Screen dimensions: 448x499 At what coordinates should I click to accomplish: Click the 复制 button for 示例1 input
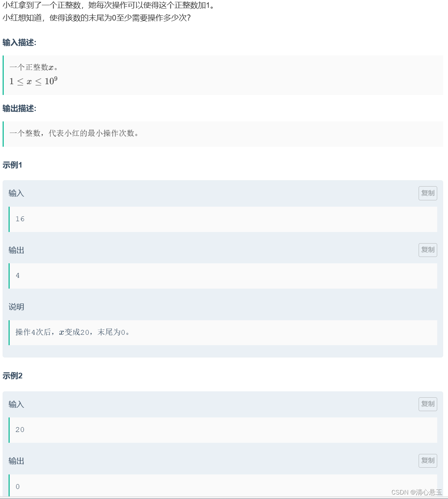pyautogui.click(x=428, y=193)
